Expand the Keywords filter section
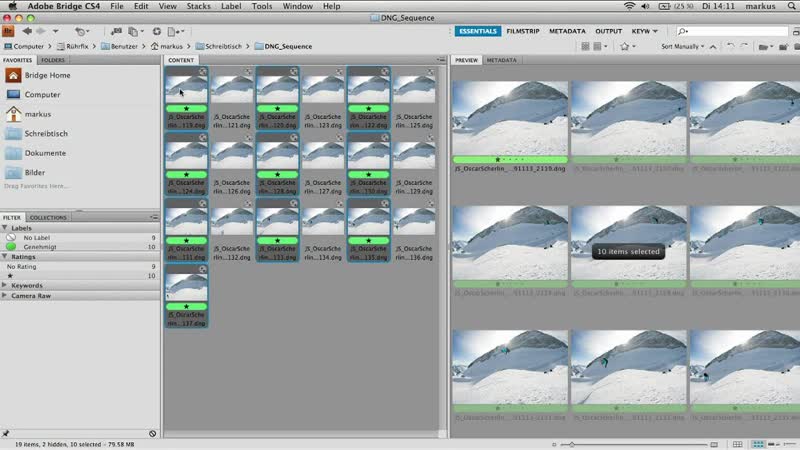800x450 pixels. point(5,286)
